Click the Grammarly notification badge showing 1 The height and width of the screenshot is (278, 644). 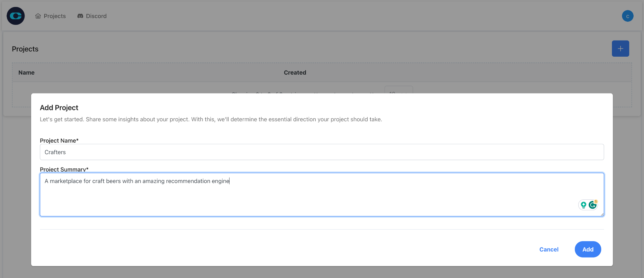click(596, 202)
